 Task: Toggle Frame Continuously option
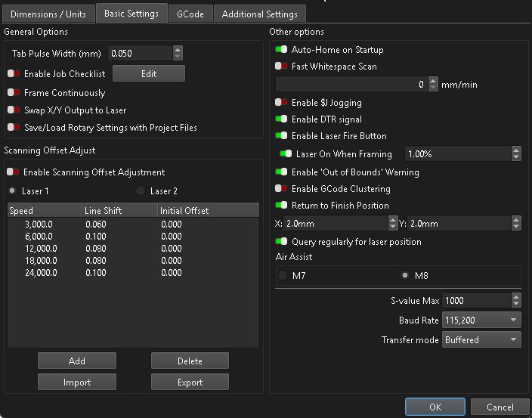click(13, 93)
